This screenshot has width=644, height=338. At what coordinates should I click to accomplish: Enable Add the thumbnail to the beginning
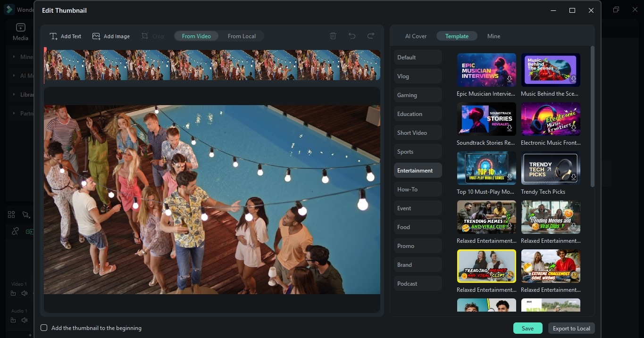[44, 328]
